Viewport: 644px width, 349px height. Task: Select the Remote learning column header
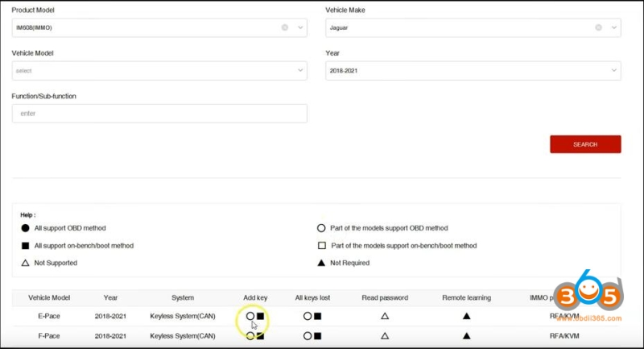pos(467,297)
